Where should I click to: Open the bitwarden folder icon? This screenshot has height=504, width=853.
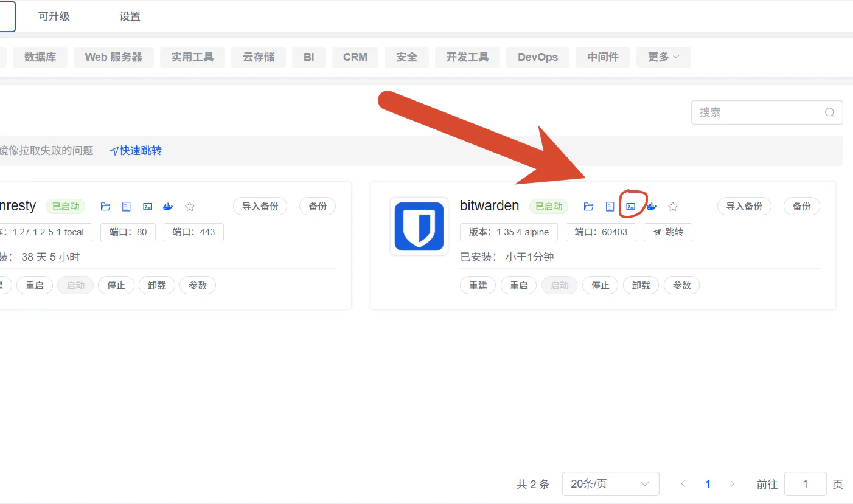[588, 207]
